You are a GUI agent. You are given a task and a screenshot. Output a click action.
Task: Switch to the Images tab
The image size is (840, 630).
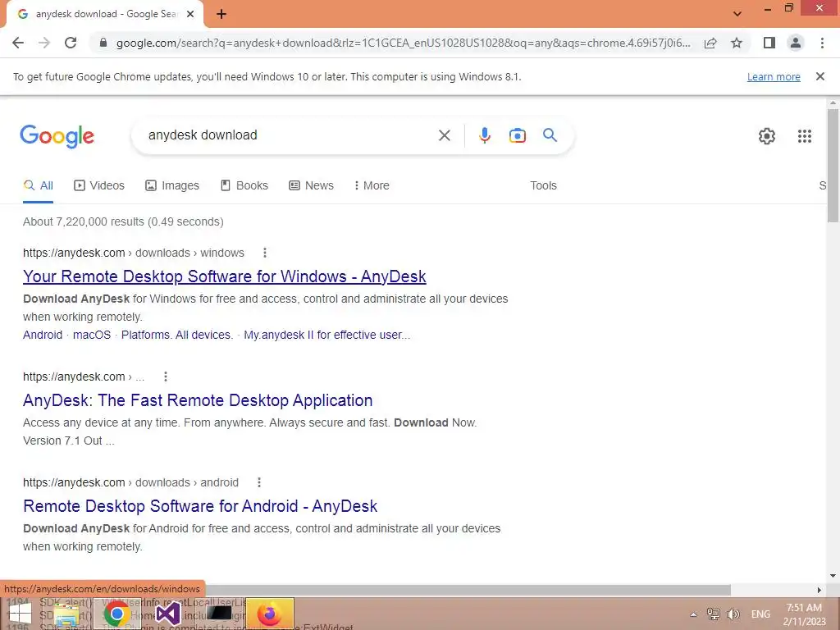172,186
